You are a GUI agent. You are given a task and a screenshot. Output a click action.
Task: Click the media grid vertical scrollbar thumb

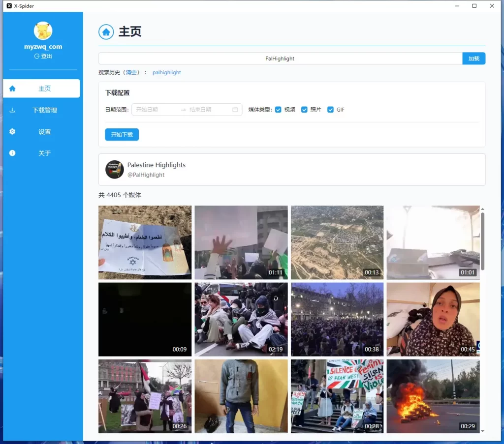pyautogui.click(x=482, y=241)
